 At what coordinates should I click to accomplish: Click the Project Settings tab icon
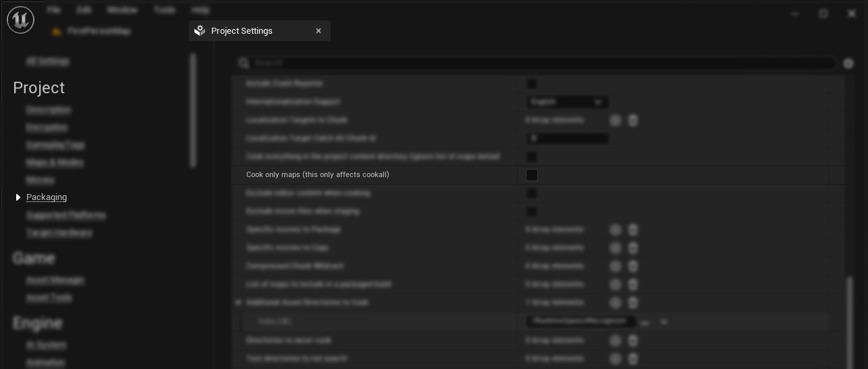click(x=200, y=31)
